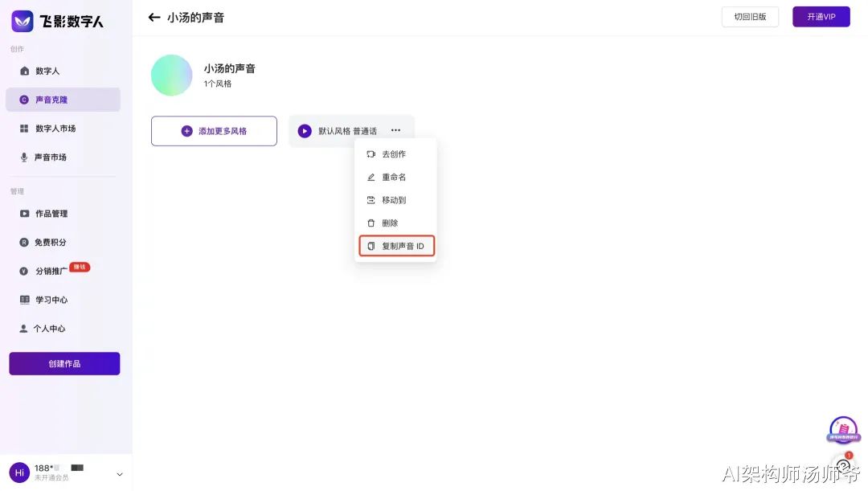Click the 添加更多风格 button

coord(214,131)
